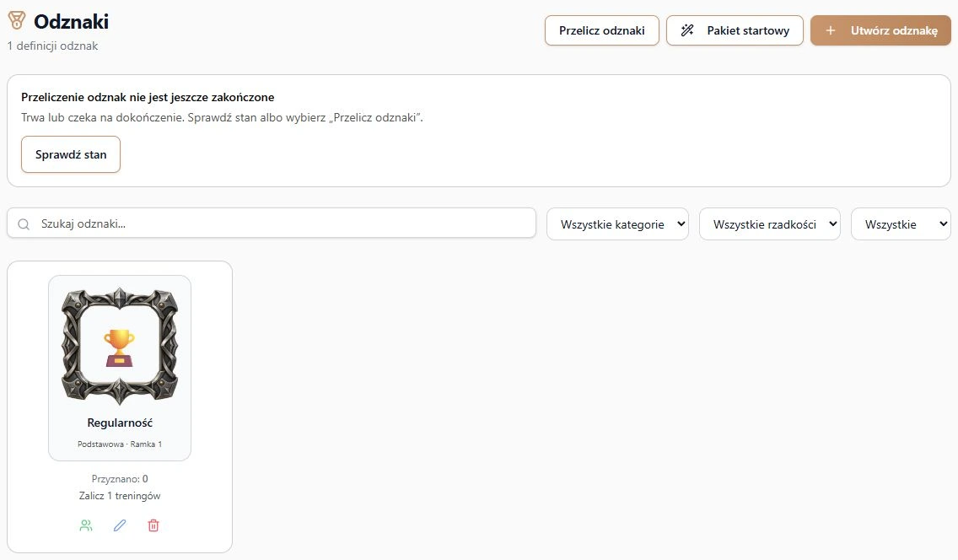The height and width of the screenshot is (560, 958).
Task: Click the Przeliczenie odznak nie jest jeszcze zakończone notice
Action: (148, 97)
